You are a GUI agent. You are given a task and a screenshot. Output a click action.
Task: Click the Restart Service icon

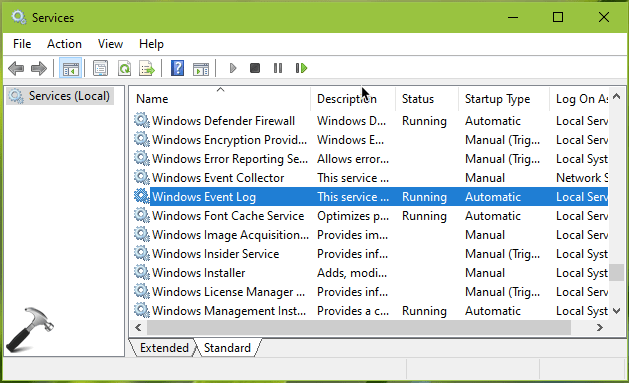301,68
